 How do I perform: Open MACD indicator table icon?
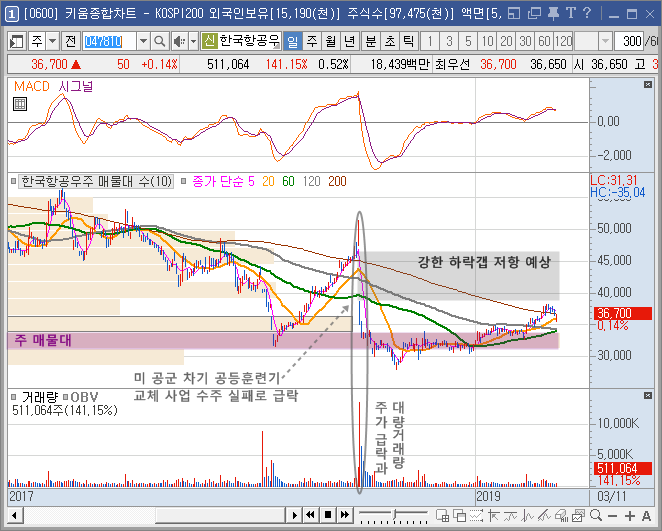[20, 104]
